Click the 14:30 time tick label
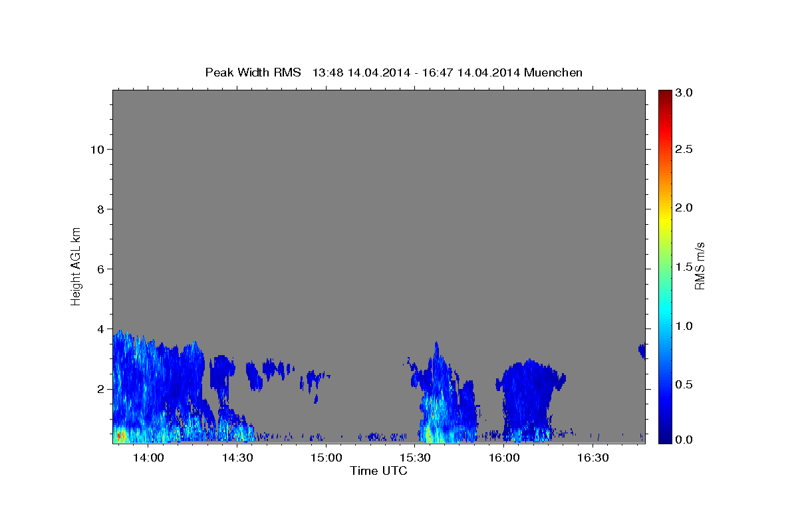The width and height of the screenshot is (798, 532). [x=237, y=458]
